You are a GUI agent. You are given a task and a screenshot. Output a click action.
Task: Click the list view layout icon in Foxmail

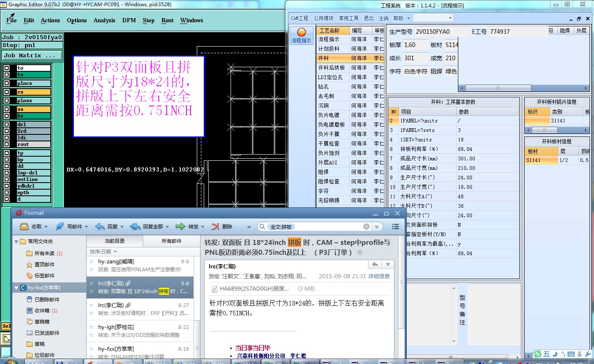click(x=395, y=227)
